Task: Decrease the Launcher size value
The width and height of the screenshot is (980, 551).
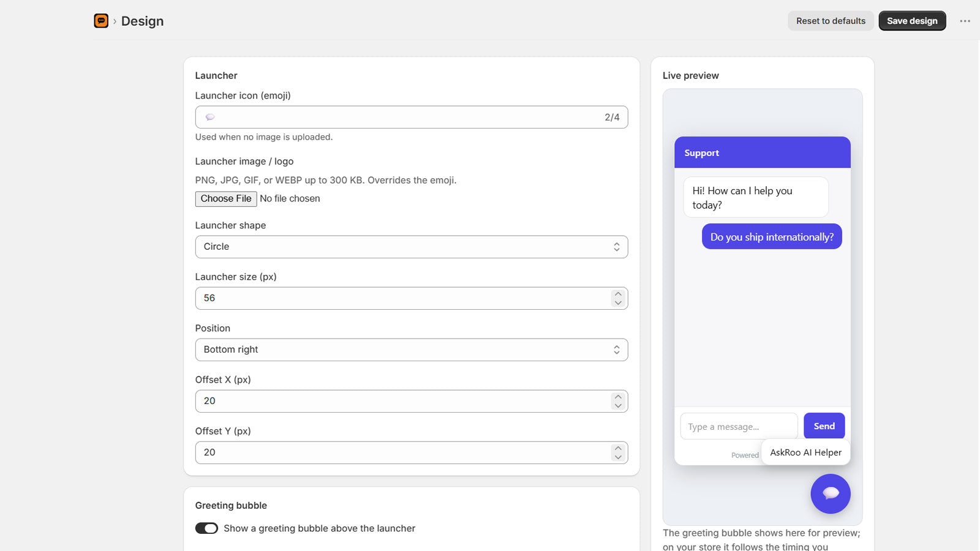Action: pos(618,302)
